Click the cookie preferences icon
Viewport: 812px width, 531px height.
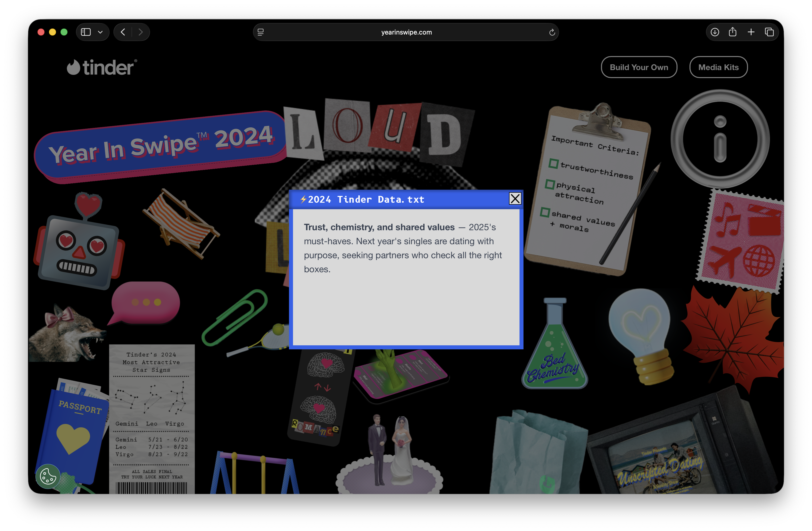pyautogui.click(x=48, y=476)
